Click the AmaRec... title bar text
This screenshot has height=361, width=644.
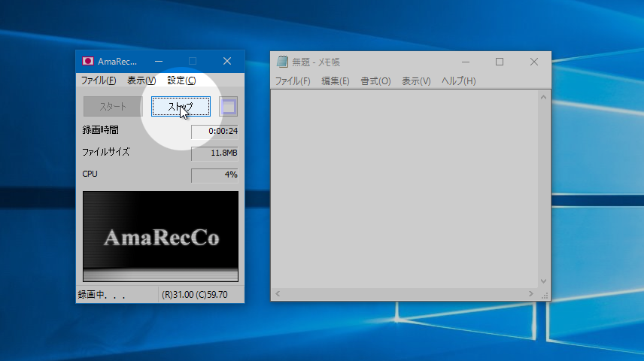pyautogui.click(x=117, y=62)
